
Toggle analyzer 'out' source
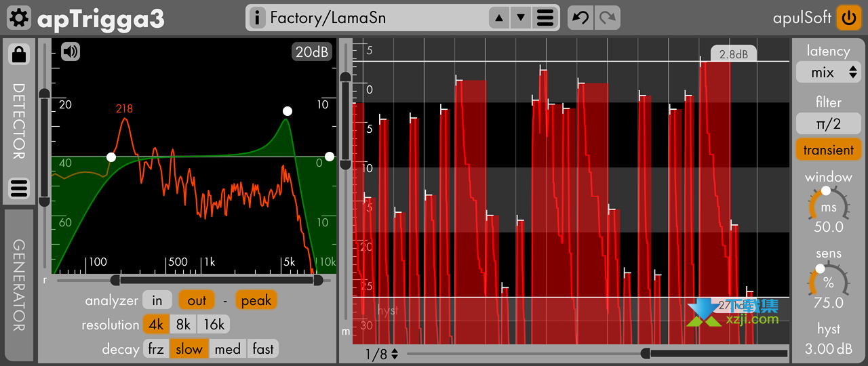pos(197,300)
